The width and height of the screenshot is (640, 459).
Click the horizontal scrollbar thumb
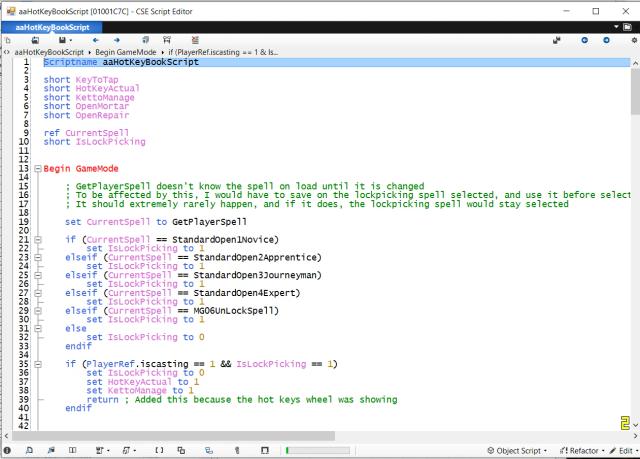(173, 436)
